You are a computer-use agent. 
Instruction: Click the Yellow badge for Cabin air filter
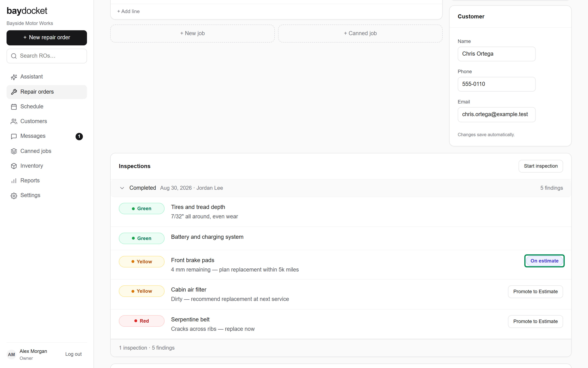pyautogui.click(x=142, y=291)
